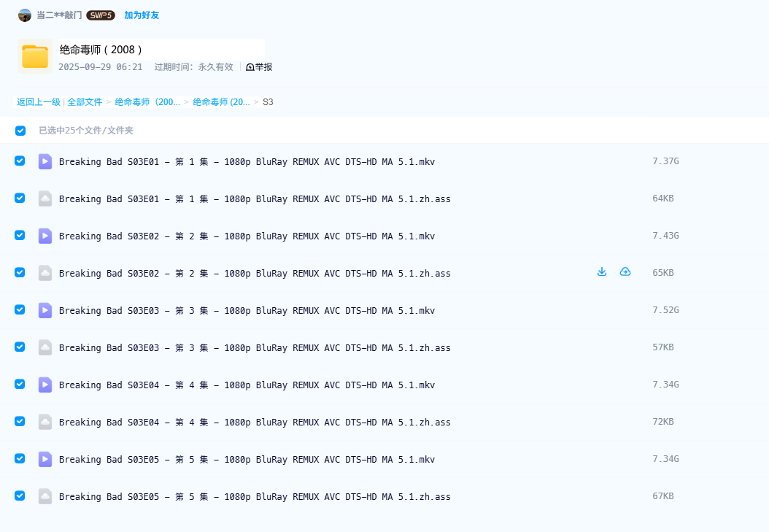
Task: Click the 65KB file size
Action: click(663, 273)
